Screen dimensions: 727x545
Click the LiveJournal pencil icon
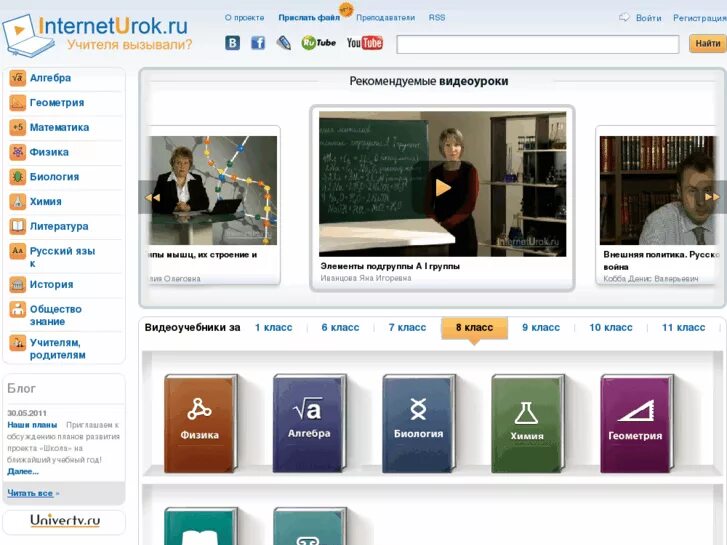coord(284,43)
